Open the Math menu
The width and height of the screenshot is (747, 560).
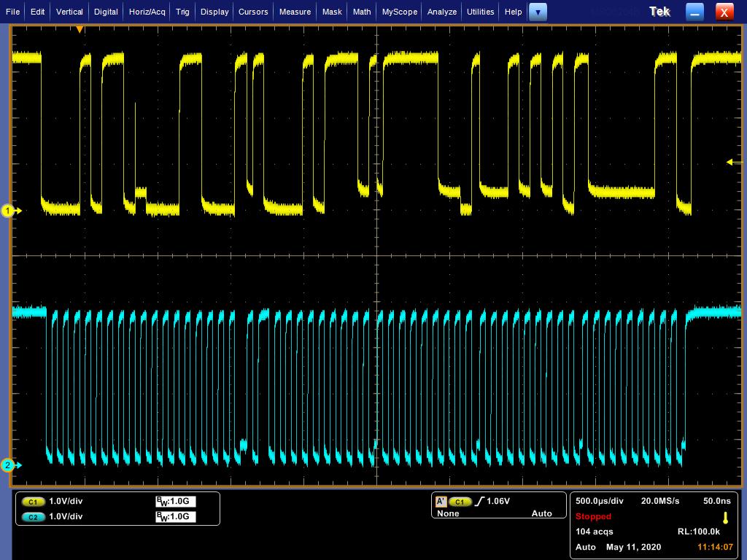tap(362, 12)
